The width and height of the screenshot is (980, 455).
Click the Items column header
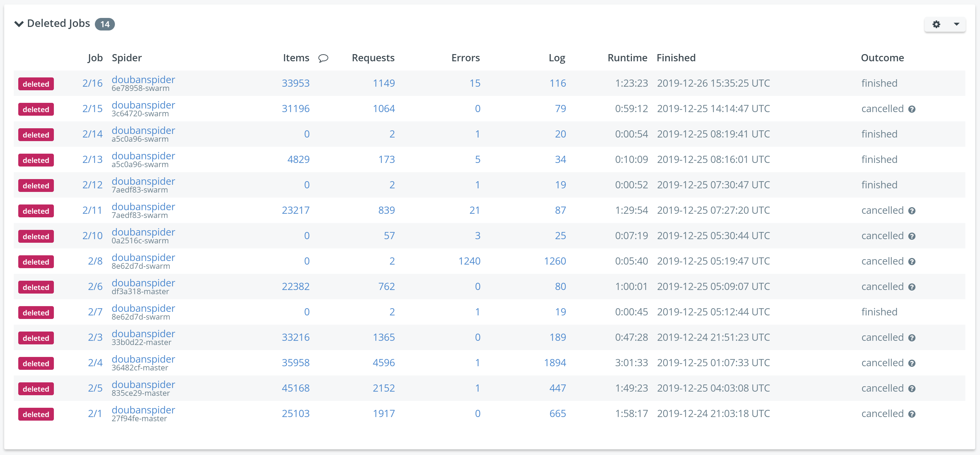coord(296,58)
